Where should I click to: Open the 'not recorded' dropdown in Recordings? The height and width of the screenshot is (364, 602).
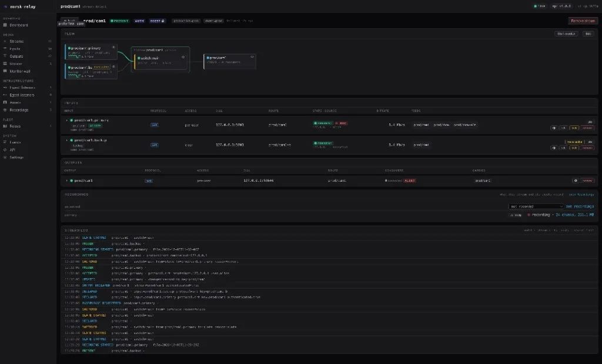tap(536, 206)
